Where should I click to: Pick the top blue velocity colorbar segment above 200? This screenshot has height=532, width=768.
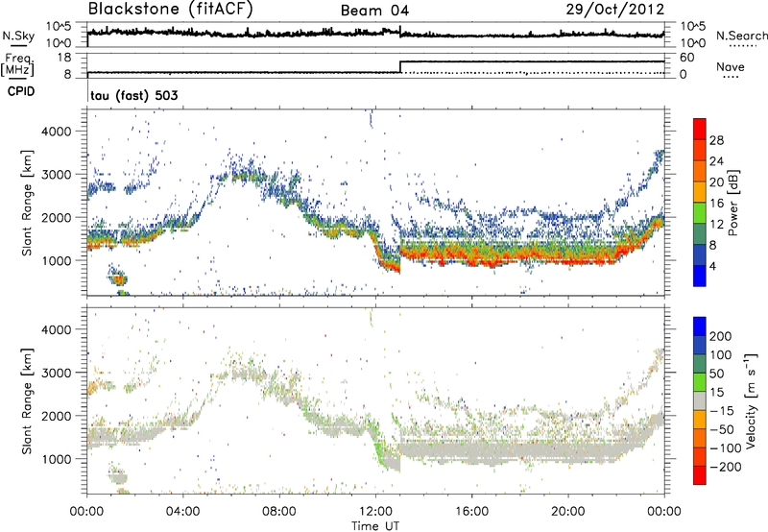tap(700, 326)
